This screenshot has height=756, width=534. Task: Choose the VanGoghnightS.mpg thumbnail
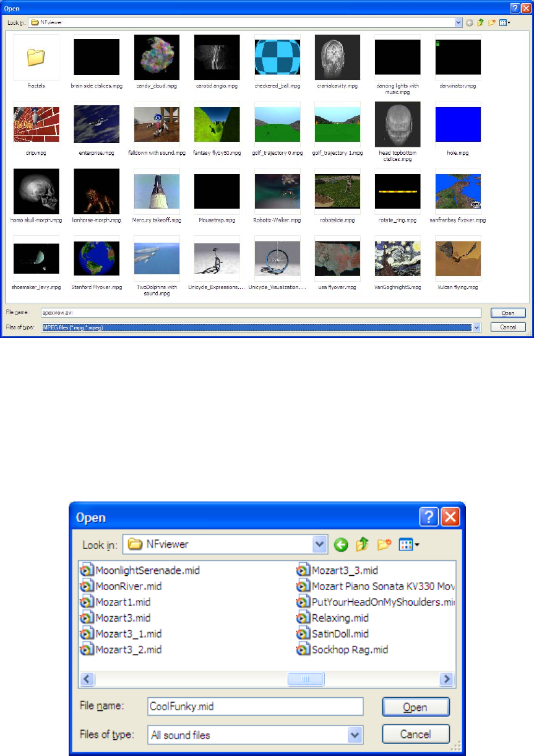coord(397,259)
